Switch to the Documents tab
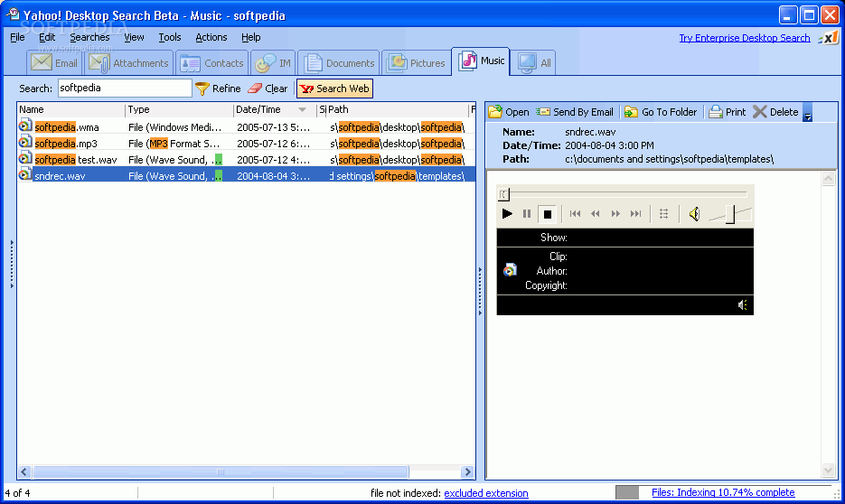Viewport: 845px width, 504px height. 339,63
